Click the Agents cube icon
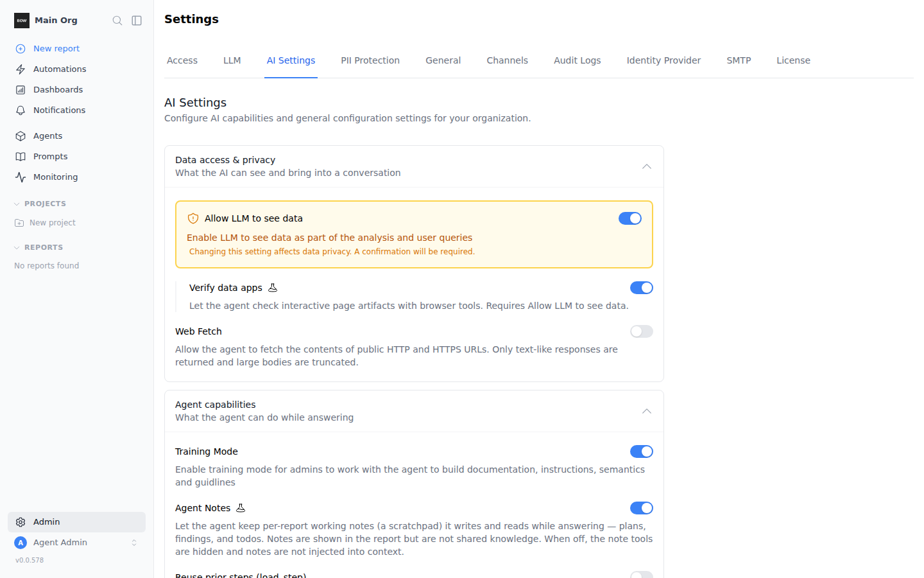 [x=21, y=136]
